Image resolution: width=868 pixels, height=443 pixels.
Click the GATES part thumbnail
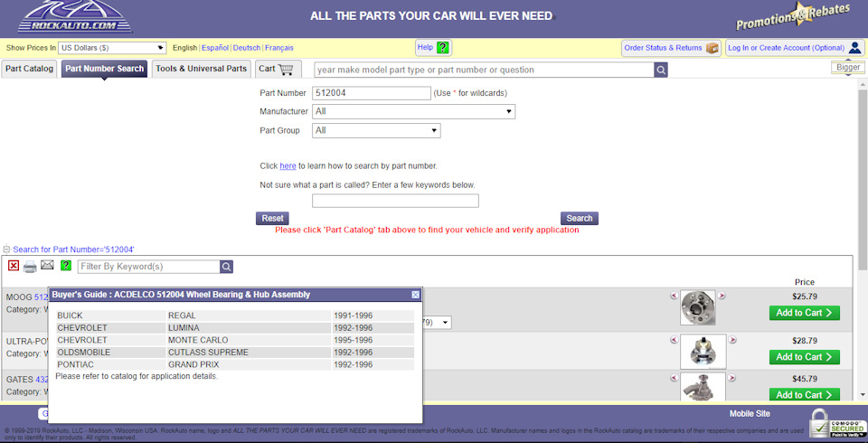703,386
